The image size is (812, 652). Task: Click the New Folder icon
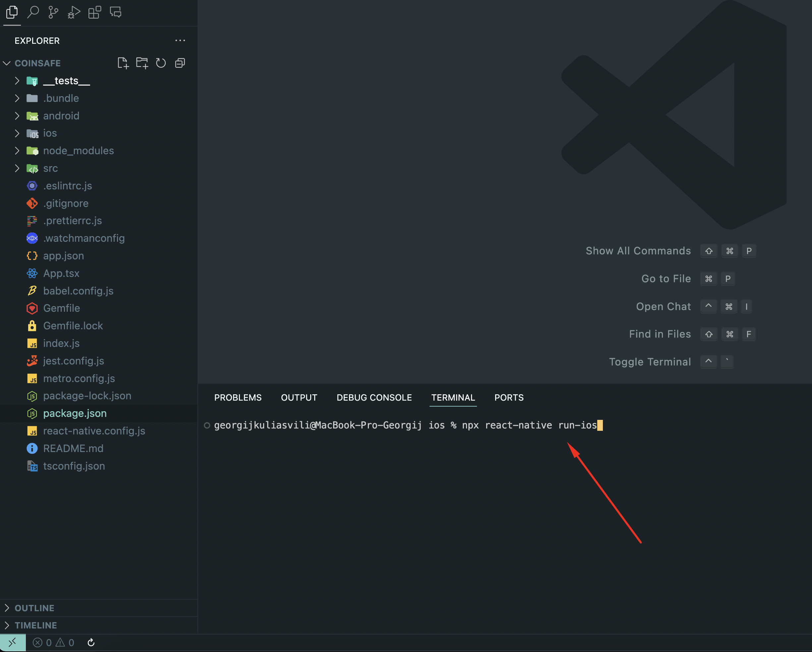pyautogui.click(x=142, y=63)
